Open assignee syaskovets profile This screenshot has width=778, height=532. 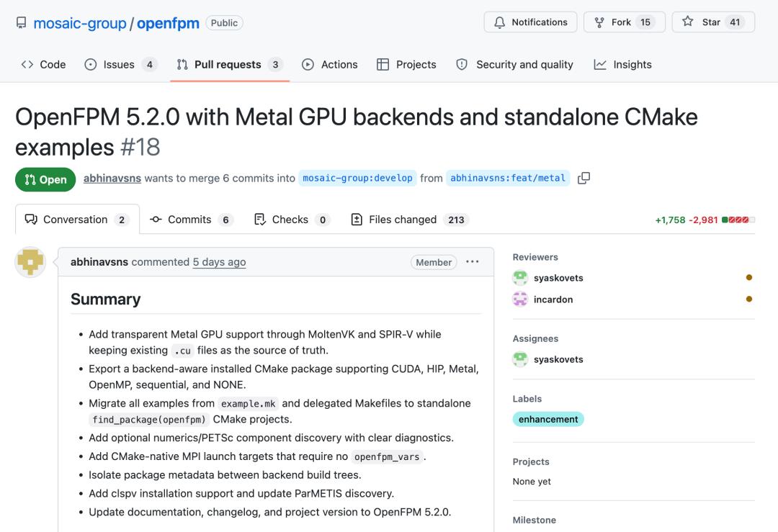tap(558, 359)
